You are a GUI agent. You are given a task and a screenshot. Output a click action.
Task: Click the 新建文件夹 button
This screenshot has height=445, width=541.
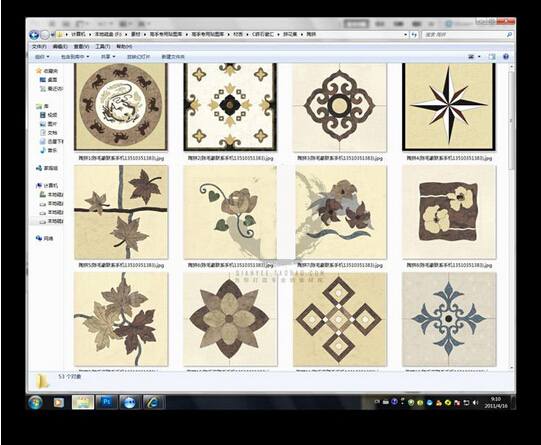pyautogui.click(x=173, y=57)
